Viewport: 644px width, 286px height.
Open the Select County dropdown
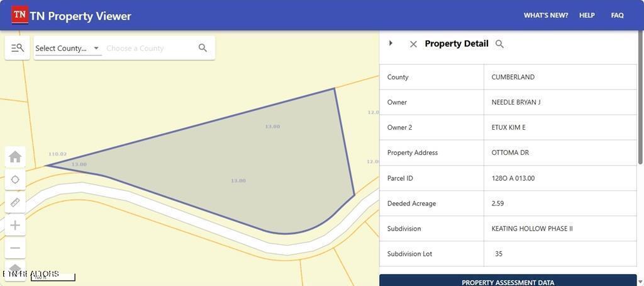pyautogui.click(x=67, y=48)
